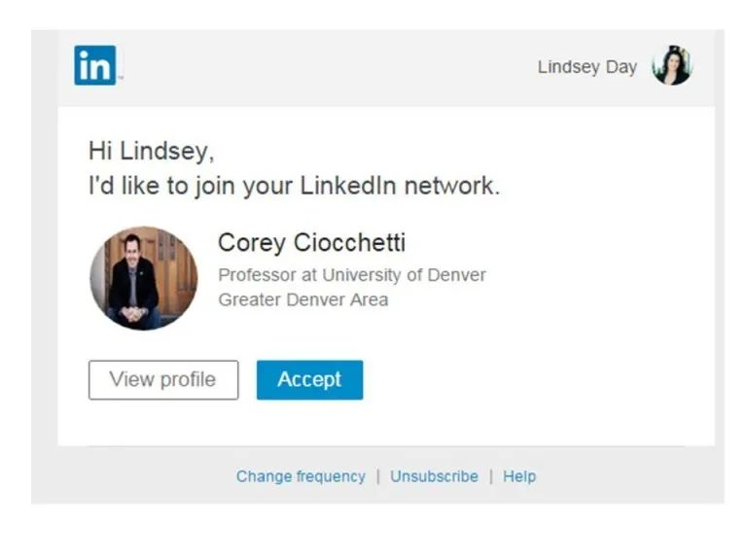Open the Corey Ciocchetti name link
Image resolution: width=747 pixels, height=560 pixels.
point(311,242)
